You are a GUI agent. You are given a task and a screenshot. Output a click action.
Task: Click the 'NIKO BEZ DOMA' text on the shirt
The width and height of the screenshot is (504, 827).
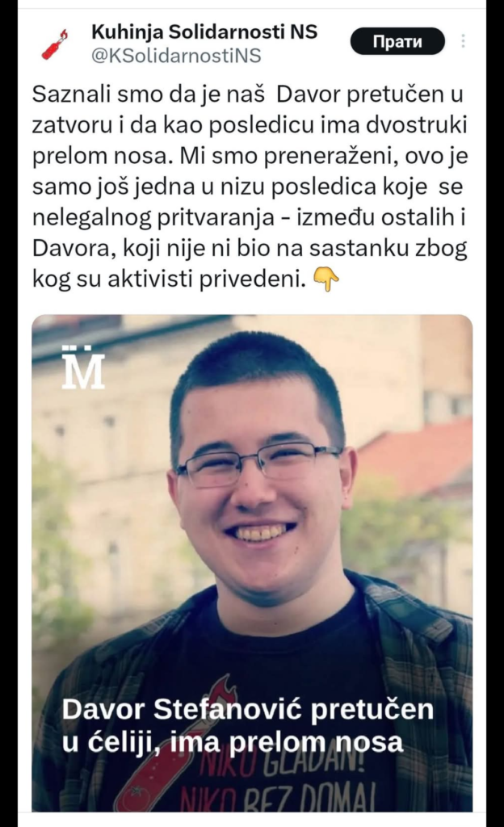[x=279, y=799]
